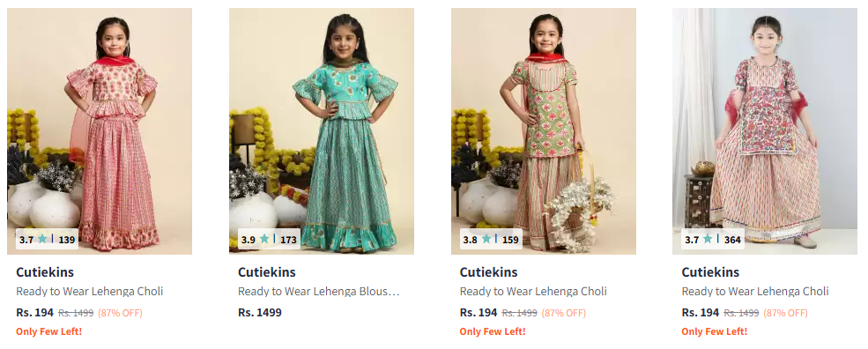
Task: Click the 364 review count badge
Action: (732, 240)
